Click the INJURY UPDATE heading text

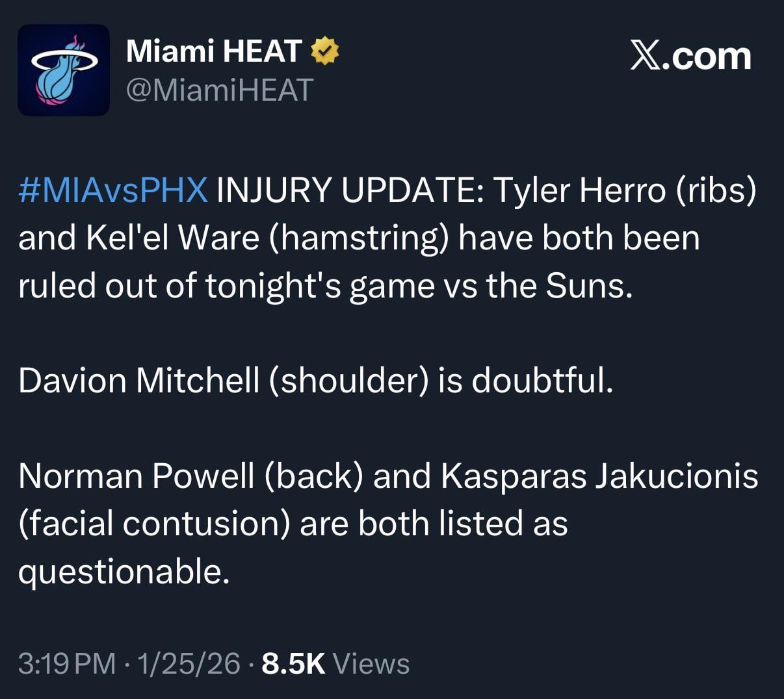tap(349, 190)
